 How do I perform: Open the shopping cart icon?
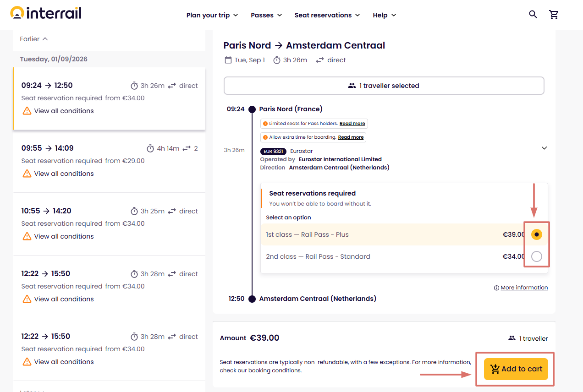tap(554, 15)
